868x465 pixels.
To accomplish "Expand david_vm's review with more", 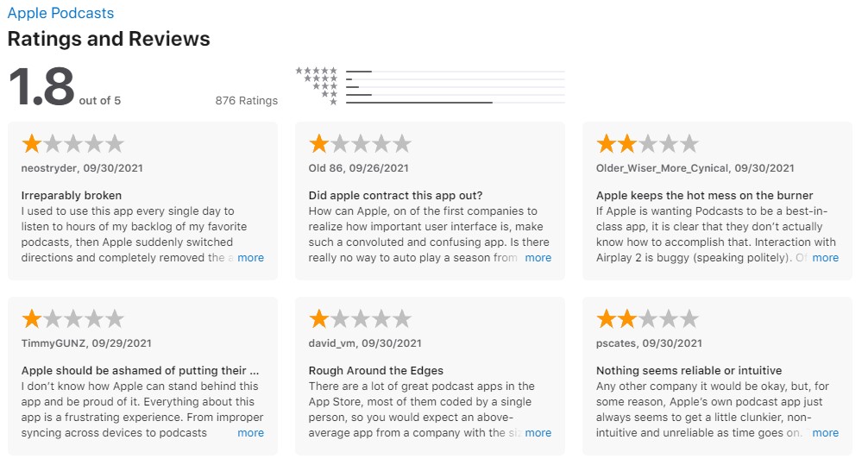I will pyautogui.click(x=538, y=433).
